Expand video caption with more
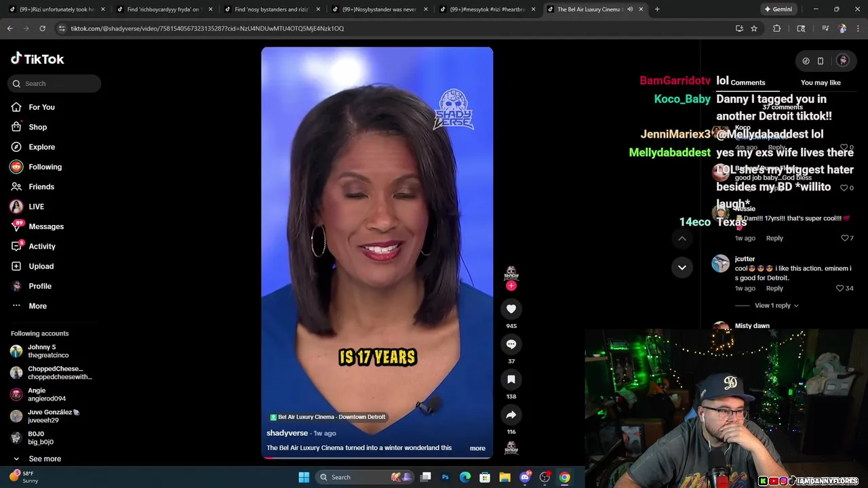868x488 pixels. click(x=477, y=448)
